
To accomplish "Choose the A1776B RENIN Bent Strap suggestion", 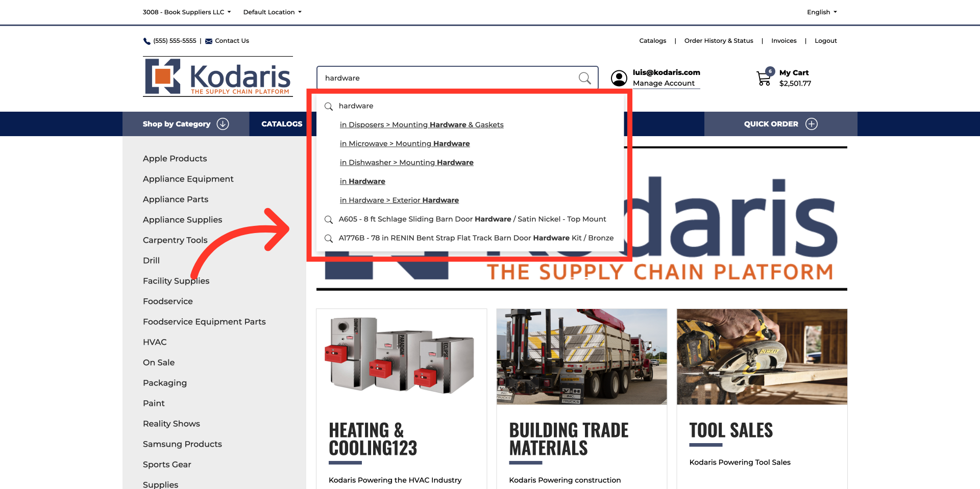I will [x=476, y=238].
